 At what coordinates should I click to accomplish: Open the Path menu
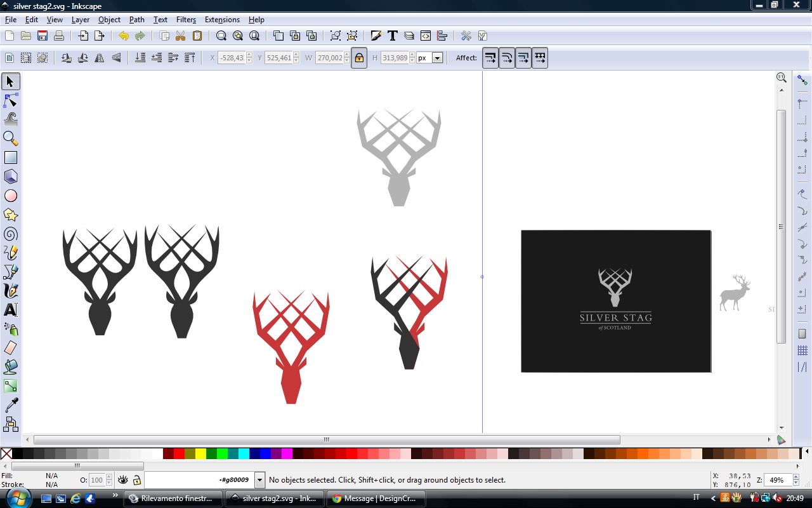[x=136, y=20]
